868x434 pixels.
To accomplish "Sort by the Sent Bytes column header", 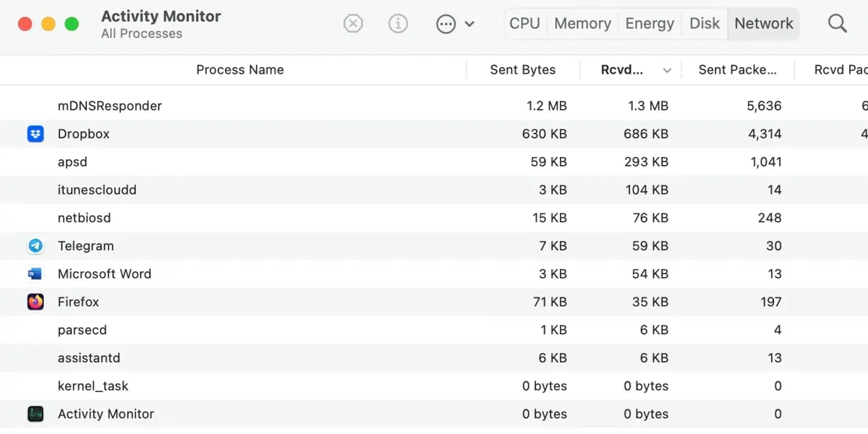I will pos(523,69).
